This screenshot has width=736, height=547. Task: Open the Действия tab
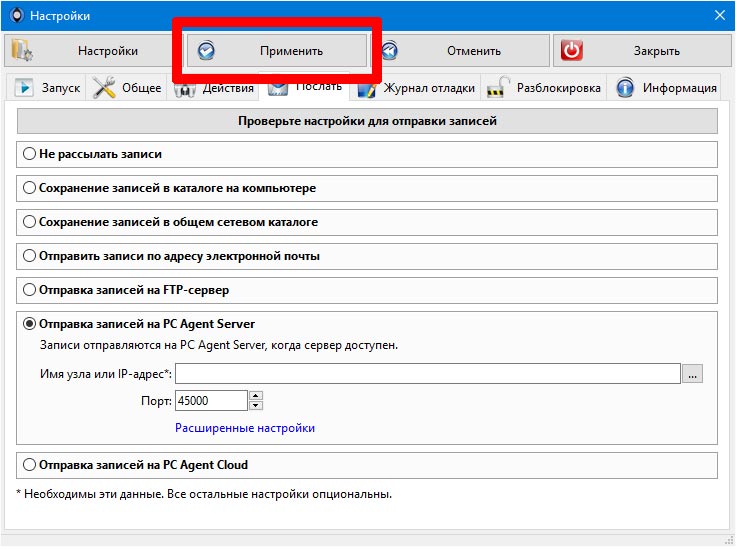coord(214,88)
